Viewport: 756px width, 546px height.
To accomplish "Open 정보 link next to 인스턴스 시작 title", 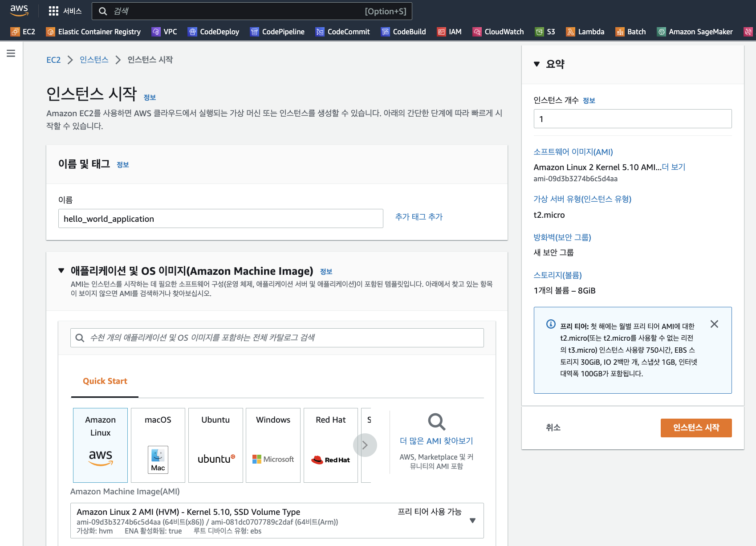I will pyautogui.click(x=150, y=98).
